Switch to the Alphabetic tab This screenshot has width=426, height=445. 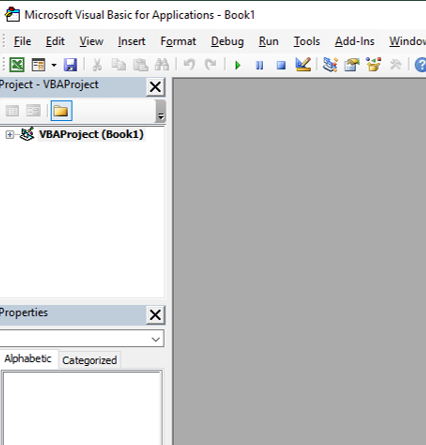coord(28,359)
